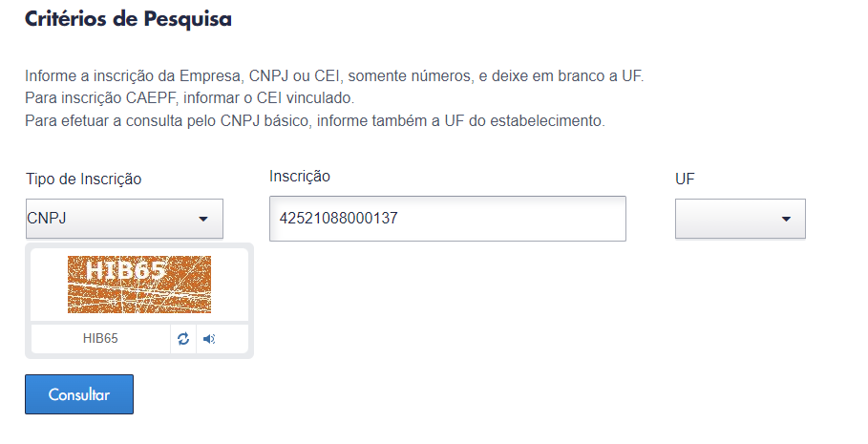Click the Tipo de Inscrição label

coord(84,179)
